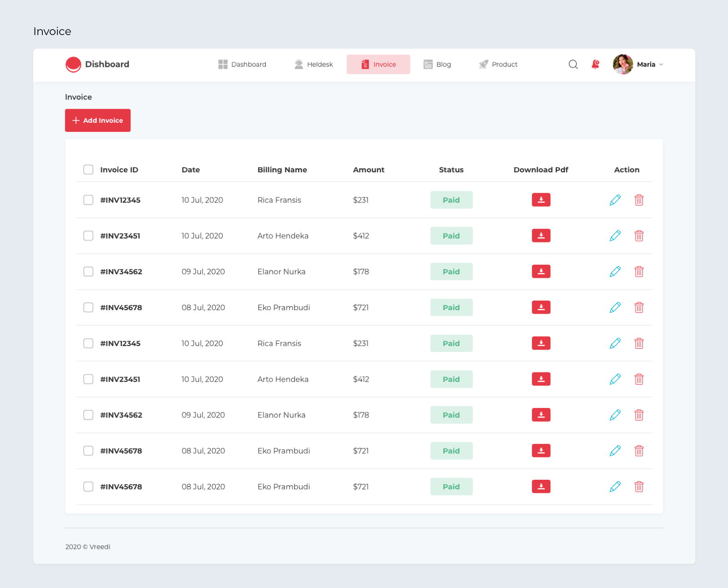The image size is (728, 588).
Task: Check the box for the first #INV12345 row
Action: [x=88, y=200]
